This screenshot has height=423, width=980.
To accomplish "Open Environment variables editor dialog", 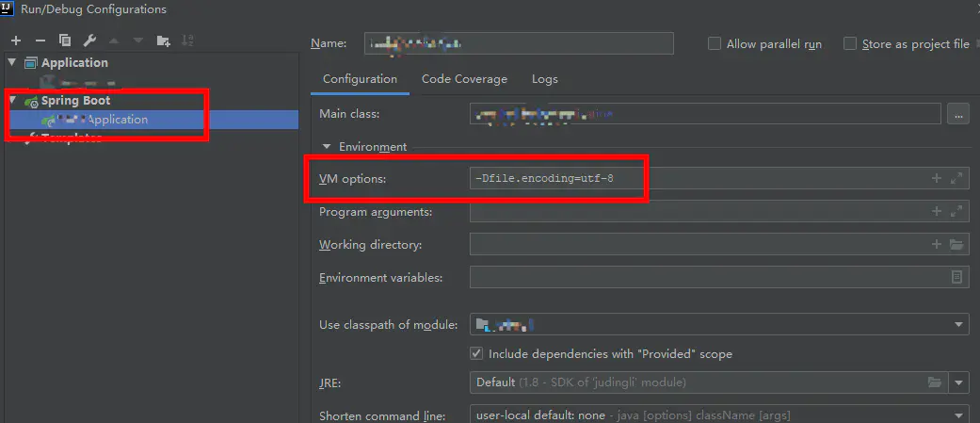I will [956, 277].
